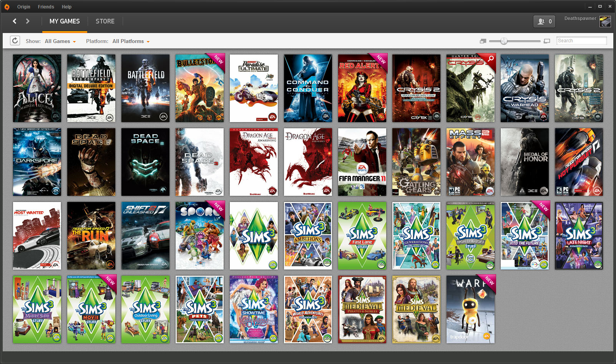
Task: Open the Friends menu
Action: (x=46, y=7)
